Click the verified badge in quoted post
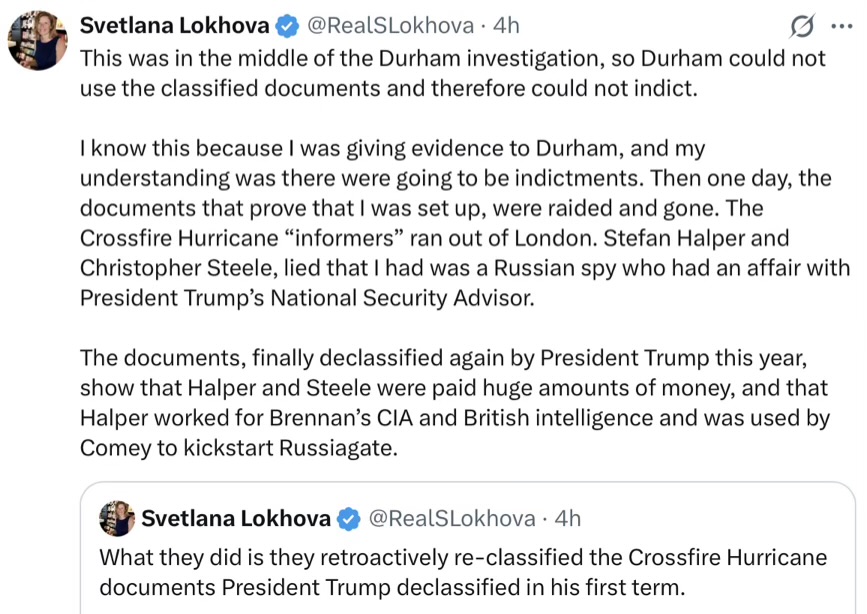The height and width of the screenshot is (614, 867). pos(348,518)
